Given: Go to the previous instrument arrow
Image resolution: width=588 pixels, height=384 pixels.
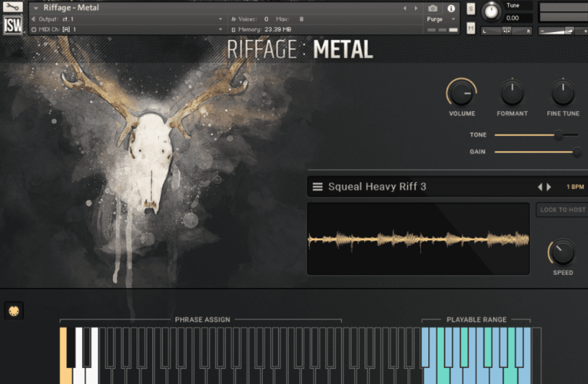Looking at the screenshot, I should click(404, 8).
